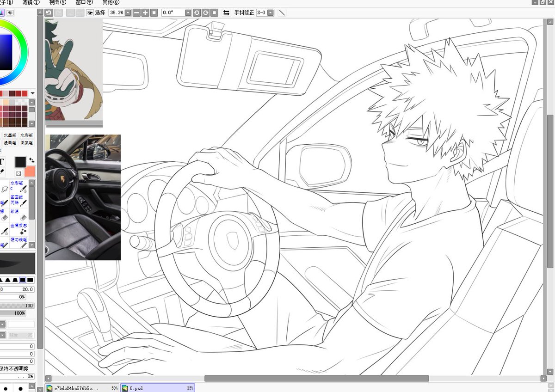555x392 pixels.
Task: Activate the straight line drawing mode icon
Action: [282, 12]
